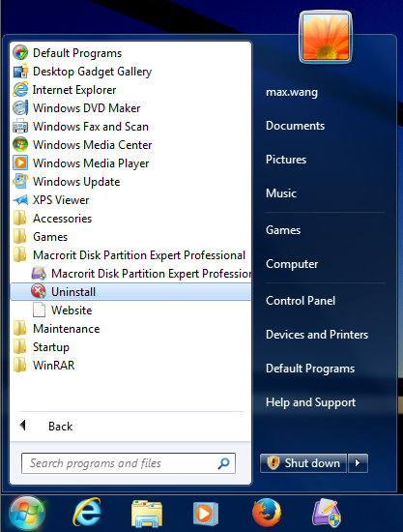
Task: Expand the Startup folder
Action: (130, 346)
